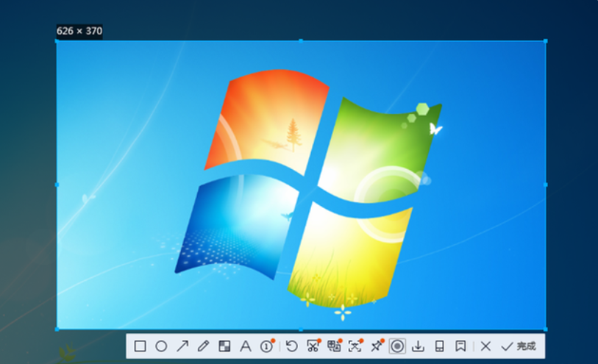This screenshot has height=364, width=598.
Task: Start OCR text recognition
Action: 355,346
